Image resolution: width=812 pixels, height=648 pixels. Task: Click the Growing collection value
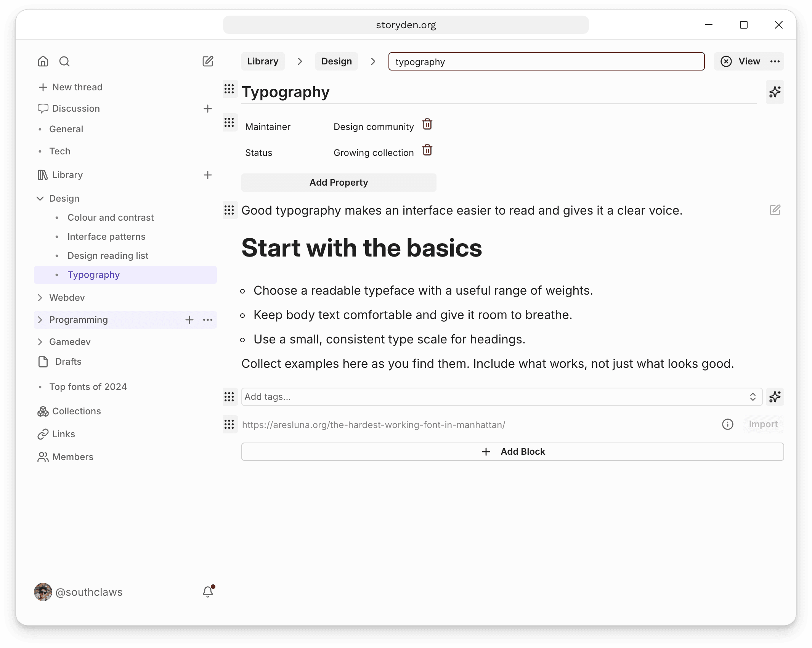374,153
